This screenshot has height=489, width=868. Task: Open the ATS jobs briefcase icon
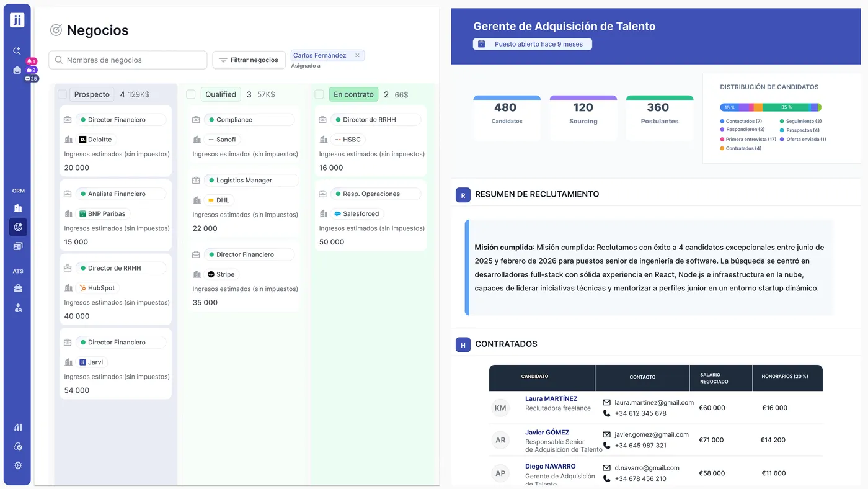coord(18,289)
